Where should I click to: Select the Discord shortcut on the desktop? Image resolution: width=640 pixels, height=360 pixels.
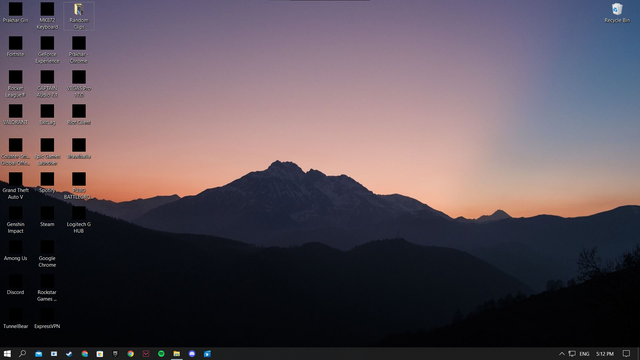[x=16, y=284]
